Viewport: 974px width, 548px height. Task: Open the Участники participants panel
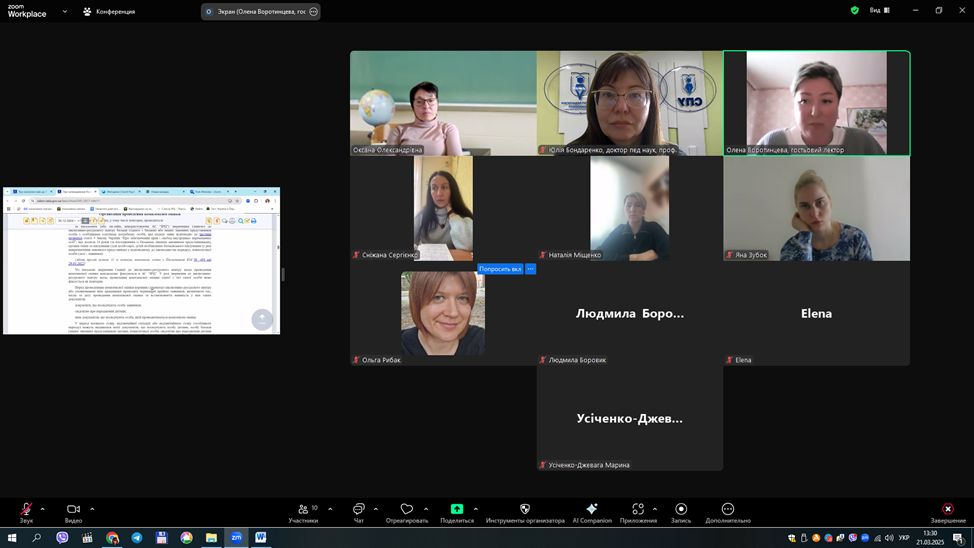pos(303,509)
